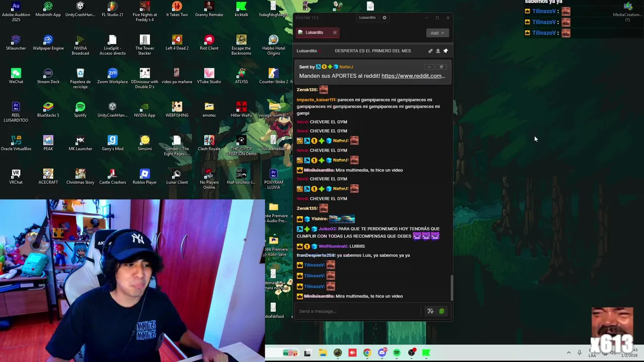This screenshot has height=362, width=644.
Task: Click the Add chatroom button
Action: 437,33
